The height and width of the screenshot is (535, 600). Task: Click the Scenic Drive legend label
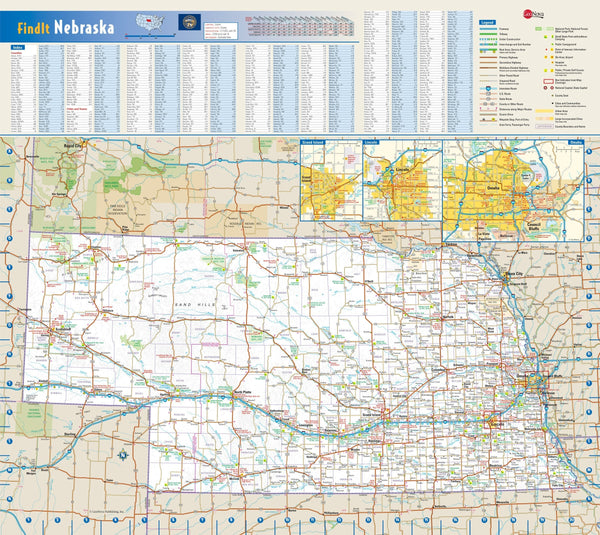(x=506, y=114)
